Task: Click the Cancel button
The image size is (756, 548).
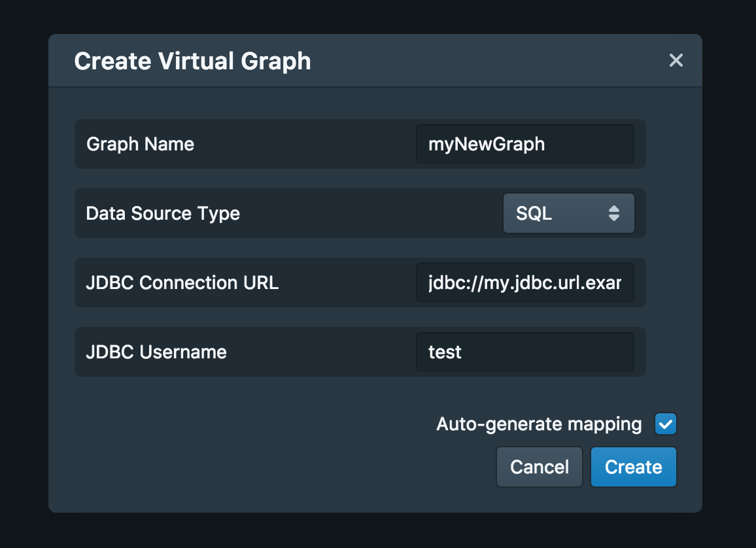Action: coord(539,467)
